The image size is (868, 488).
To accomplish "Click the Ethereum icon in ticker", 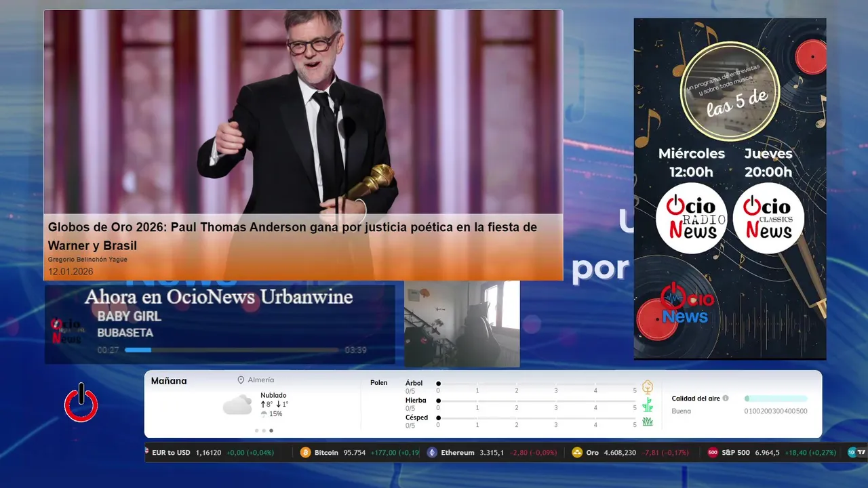I will coord(432,453).
